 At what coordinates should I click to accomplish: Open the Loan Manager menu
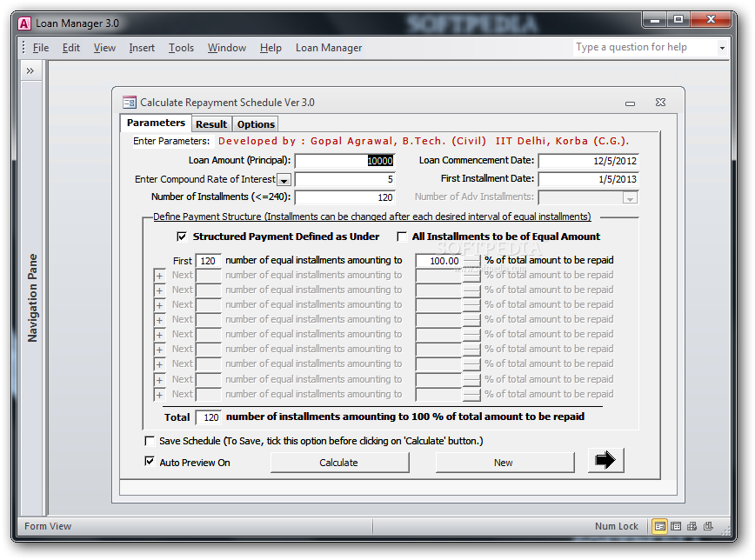coord(329,48)
